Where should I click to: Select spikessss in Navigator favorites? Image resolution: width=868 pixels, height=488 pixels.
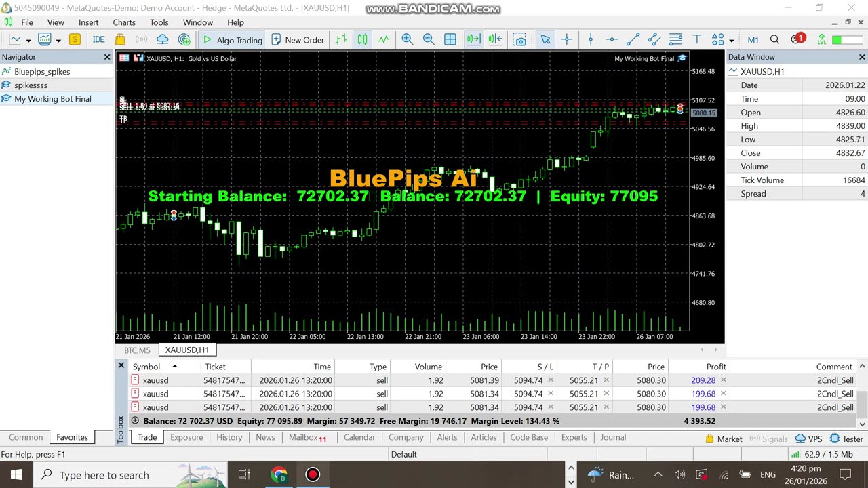pos(31,85)
